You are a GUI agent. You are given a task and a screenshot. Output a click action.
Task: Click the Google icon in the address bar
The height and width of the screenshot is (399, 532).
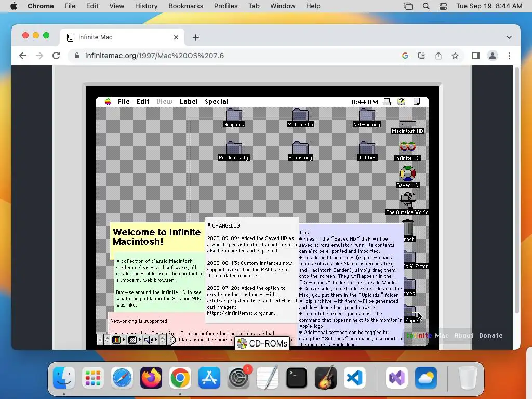click(x=405, y=56)
